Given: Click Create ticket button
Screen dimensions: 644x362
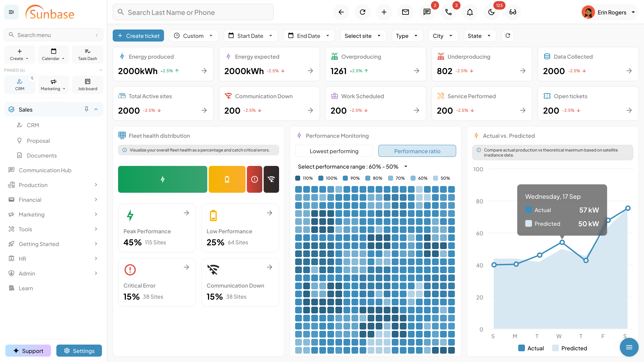Looking at the screenshot, I should [138, 36].
